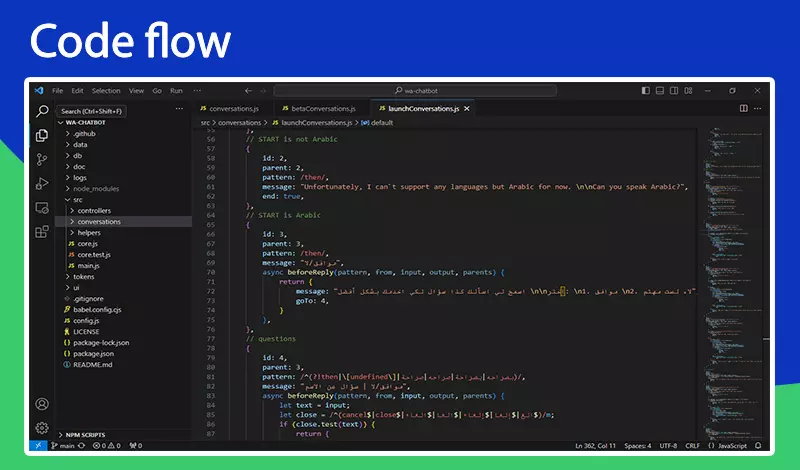The width and height of the screenshot is (800, 470).
Task: Click the default symbol breadcrumb
Action: pos(377,122)
